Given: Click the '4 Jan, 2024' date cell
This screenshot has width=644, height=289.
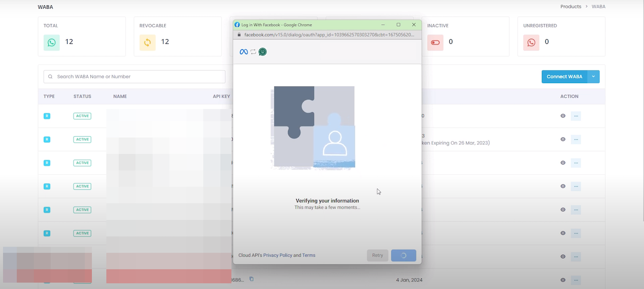Looking at the screenshot, I should click(x=410, y=280).
